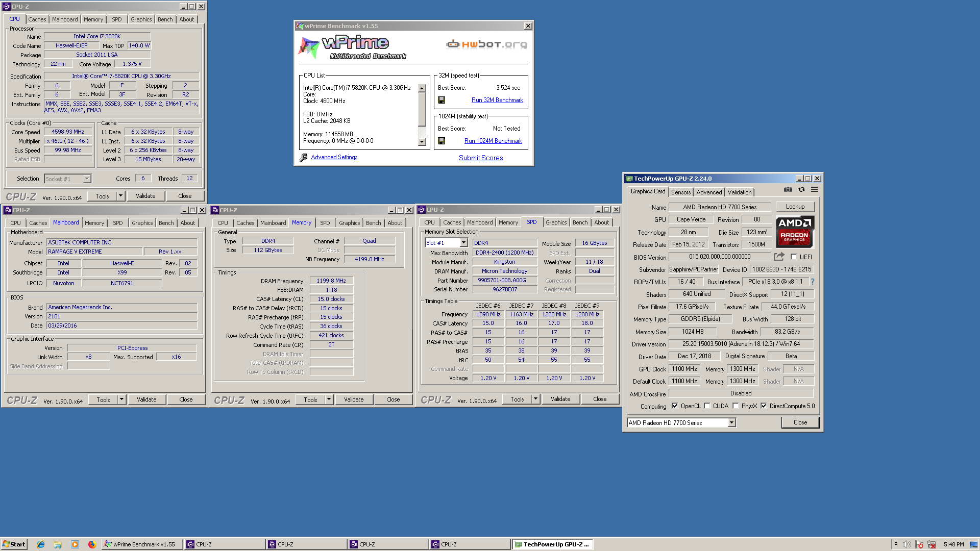The width and height of the screenshot is (980, 551).
Task: Open Bench tab in SPD CPU-Z window
Action: [580, 222]
